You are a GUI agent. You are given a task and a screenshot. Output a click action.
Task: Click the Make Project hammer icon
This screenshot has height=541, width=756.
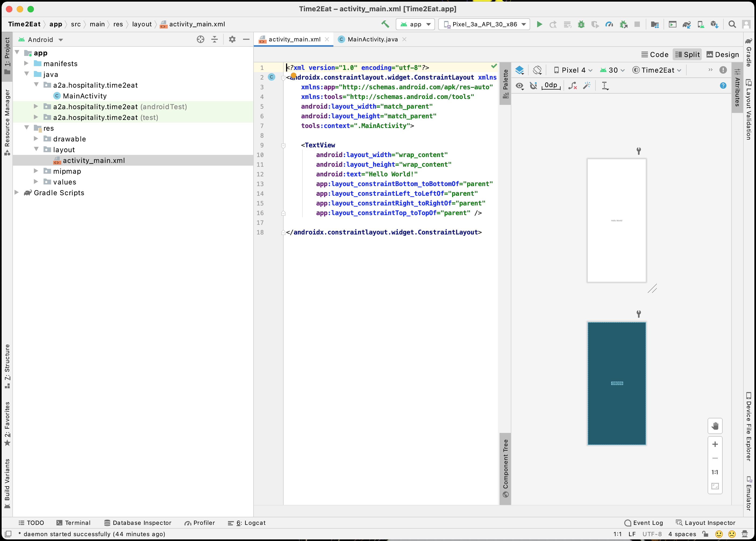pyautogui.click(x=385, y=24)
